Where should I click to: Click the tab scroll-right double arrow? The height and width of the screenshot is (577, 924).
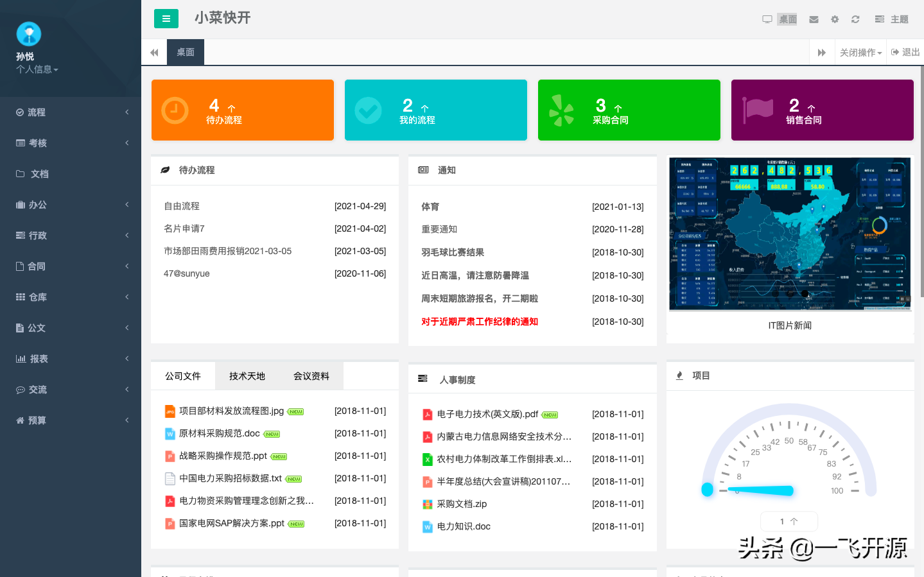(822, 53)
